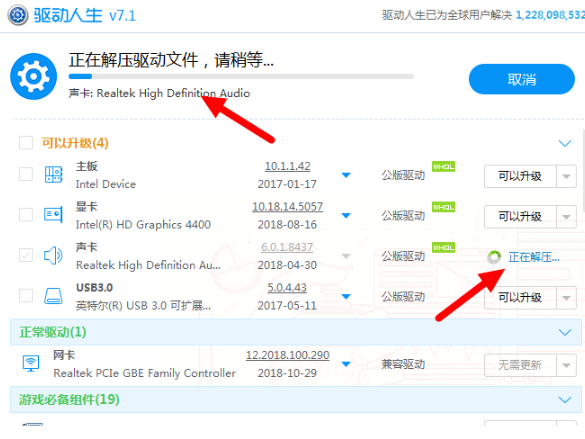The width and height of the screenshot is (585, 439).
Task: Toggle the checked 声卡 Realtek checkbox
Action: click(x=26, y=255)
